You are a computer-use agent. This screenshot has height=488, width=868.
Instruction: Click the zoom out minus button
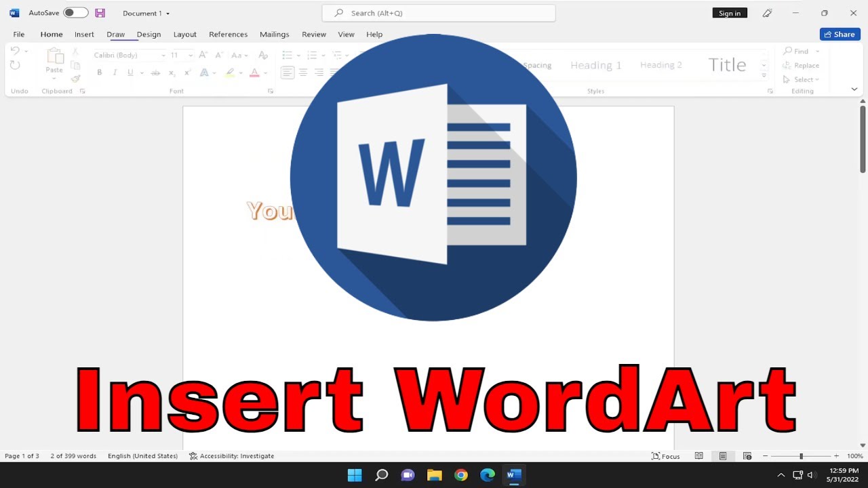click(765, 456)
